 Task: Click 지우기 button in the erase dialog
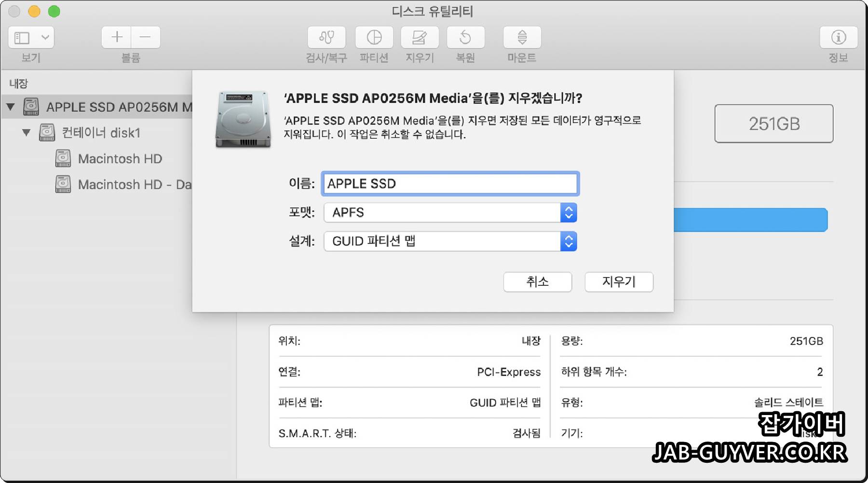coord(619,282)
